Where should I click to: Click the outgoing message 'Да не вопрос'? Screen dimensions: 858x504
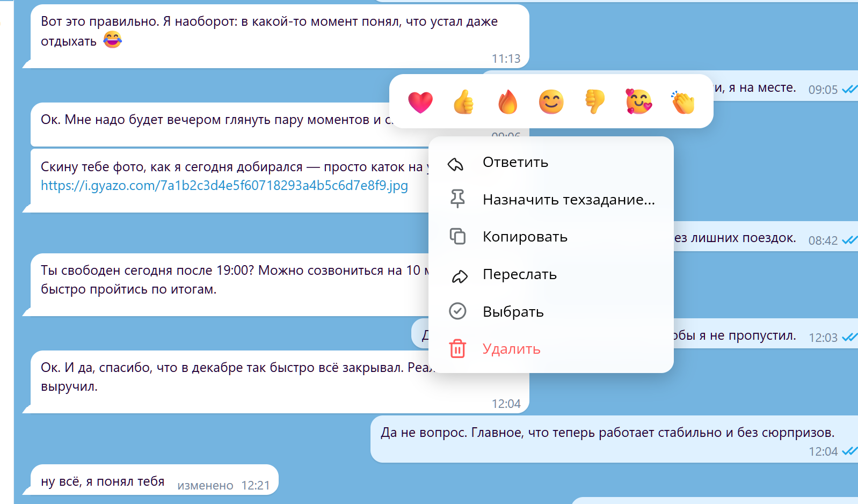[607, 433]
